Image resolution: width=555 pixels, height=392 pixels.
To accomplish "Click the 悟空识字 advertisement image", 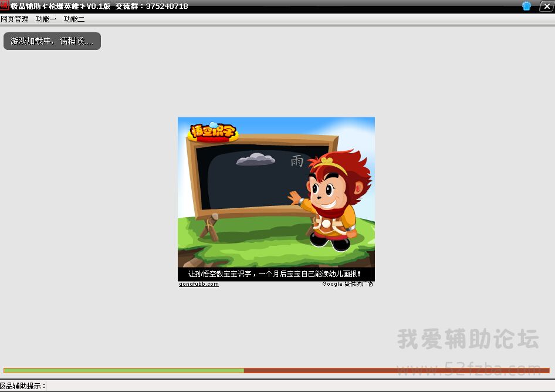I will pos(276,199).
